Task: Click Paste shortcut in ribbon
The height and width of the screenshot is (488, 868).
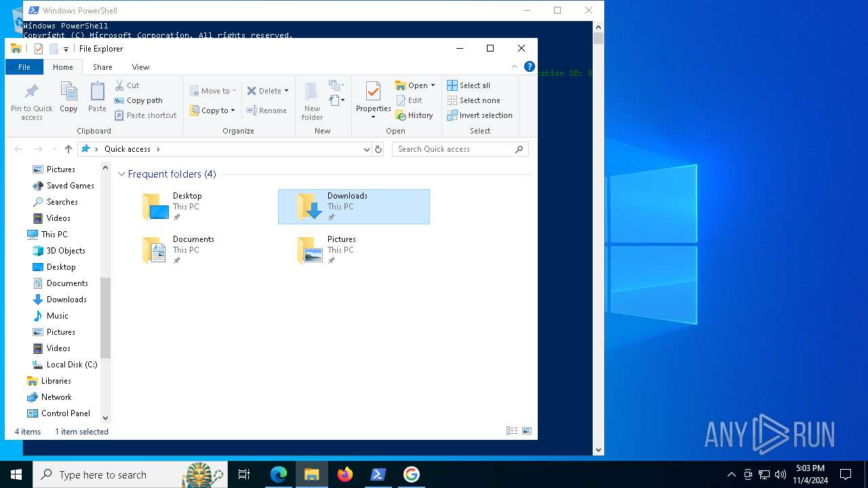Action: [145, 115]
